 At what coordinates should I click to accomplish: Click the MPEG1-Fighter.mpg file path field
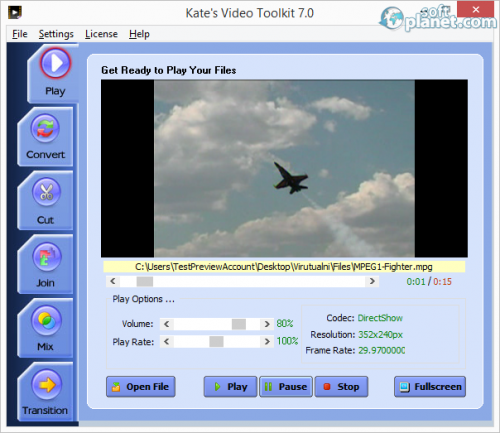284,267
